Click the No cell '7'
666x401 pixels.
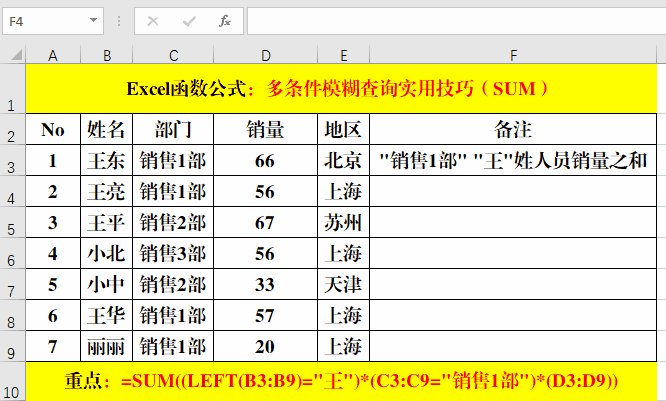[x=53, y=346]
